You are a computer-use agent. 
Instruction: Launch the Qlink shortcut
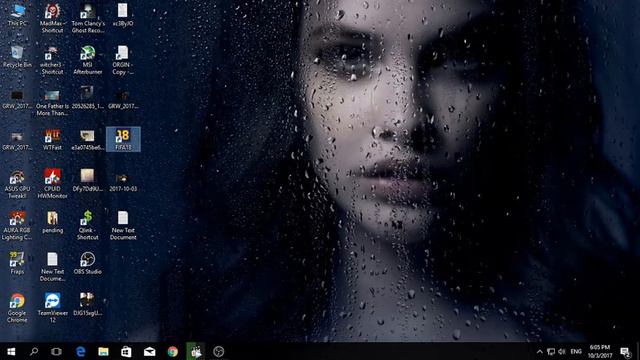coord(87,226)
